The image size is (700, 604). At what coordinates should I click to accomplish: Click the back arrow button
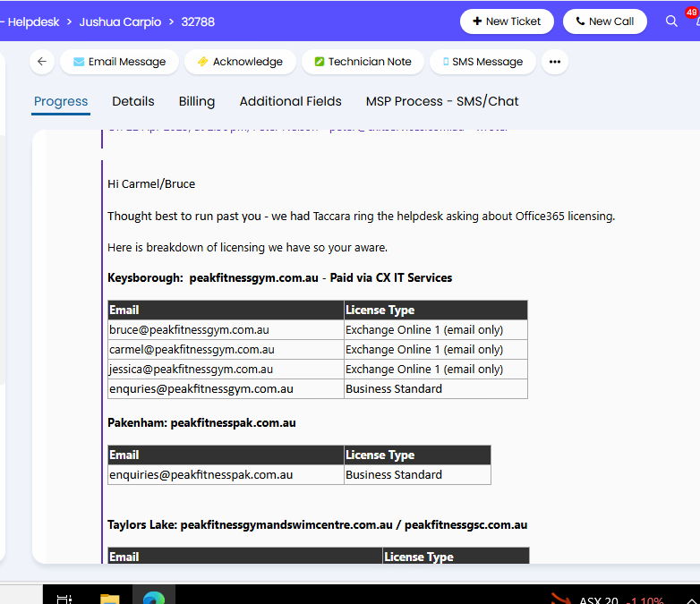(x=42, y=62)
